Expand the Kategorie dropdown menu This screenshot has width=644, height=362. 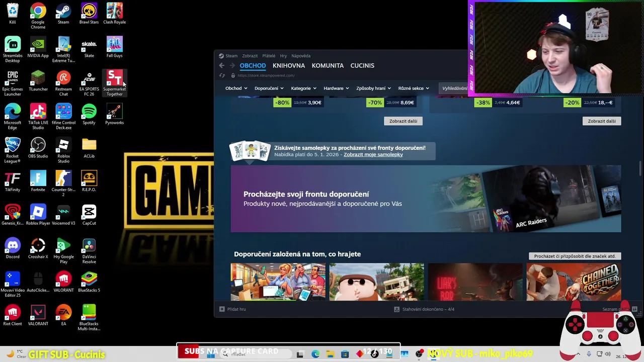[x=303, y=88]
